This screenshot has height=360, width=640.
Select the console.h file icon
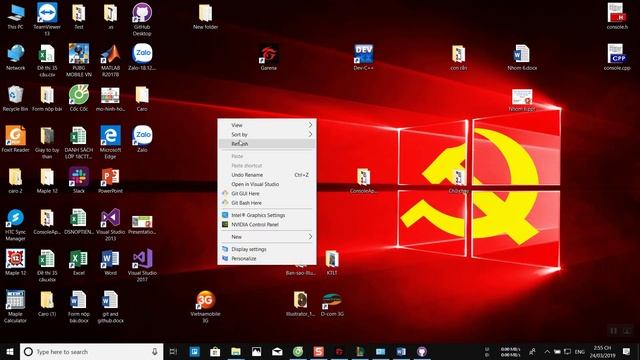coord(617,16)
